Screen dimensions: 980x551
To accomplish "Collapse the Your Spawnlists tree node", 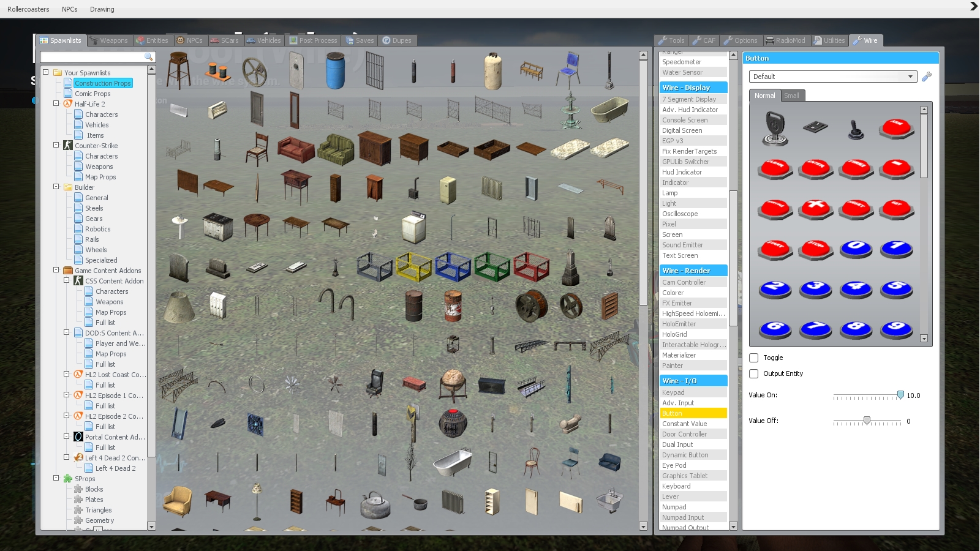I will coord(46,72).
